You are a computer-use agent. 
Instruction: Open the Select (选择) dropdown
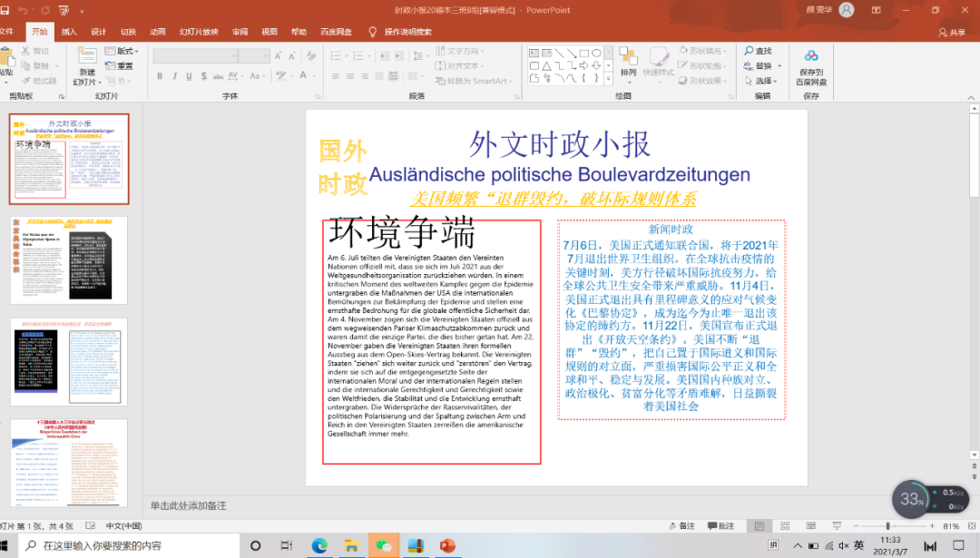point(762,81)
